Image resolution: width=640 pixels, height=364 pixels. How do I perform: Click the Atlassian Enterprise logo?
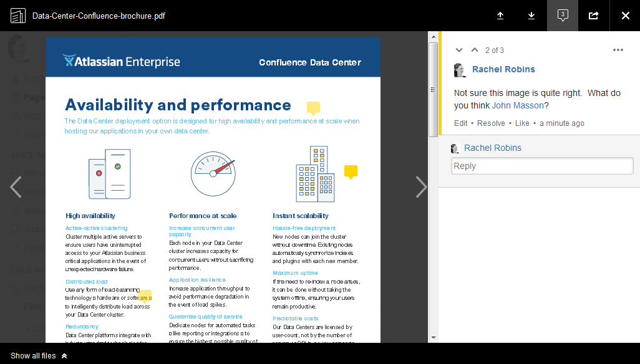point(121,61)
